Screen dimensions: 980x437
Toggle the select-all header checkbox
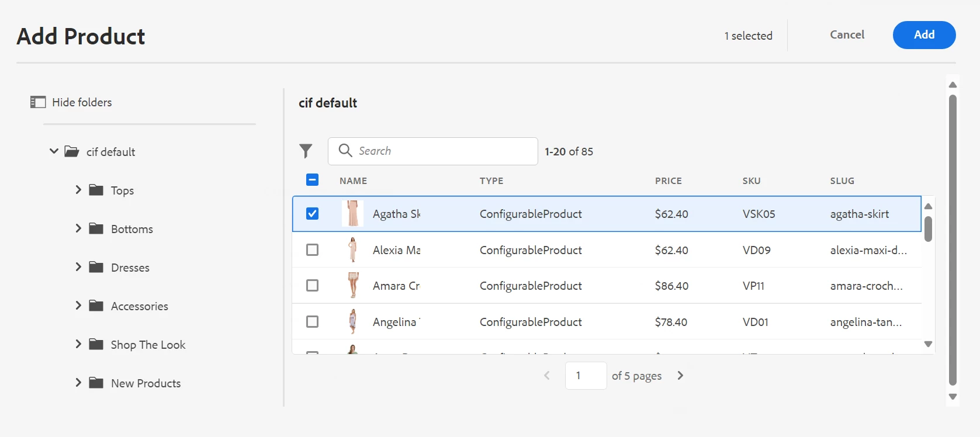pos(313,180)
